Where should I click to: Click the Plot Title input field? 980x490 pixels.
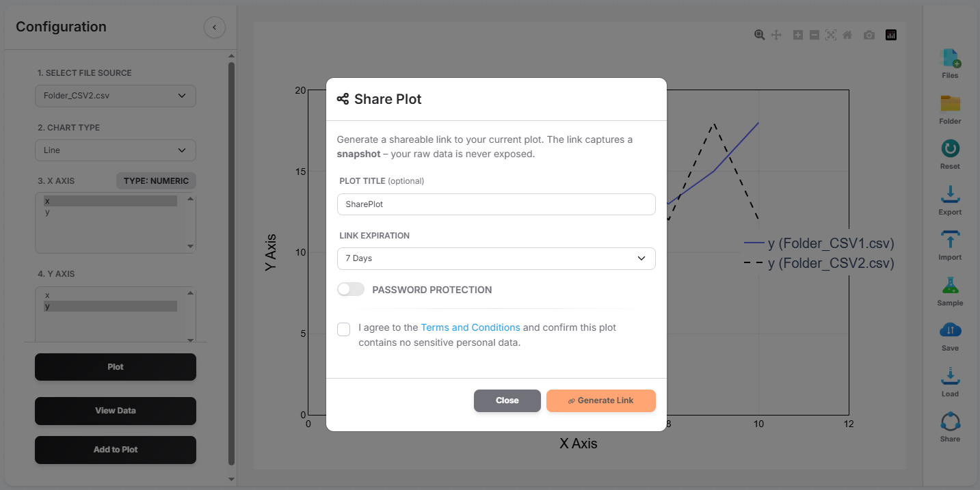[496, 204]
